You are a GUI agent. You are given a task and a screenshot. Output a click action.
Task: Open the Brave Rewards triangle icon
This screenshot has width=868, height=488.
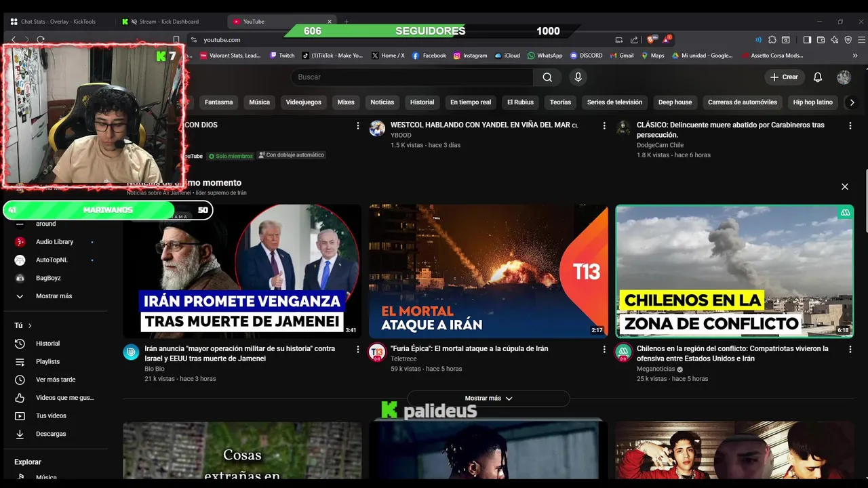667,39
